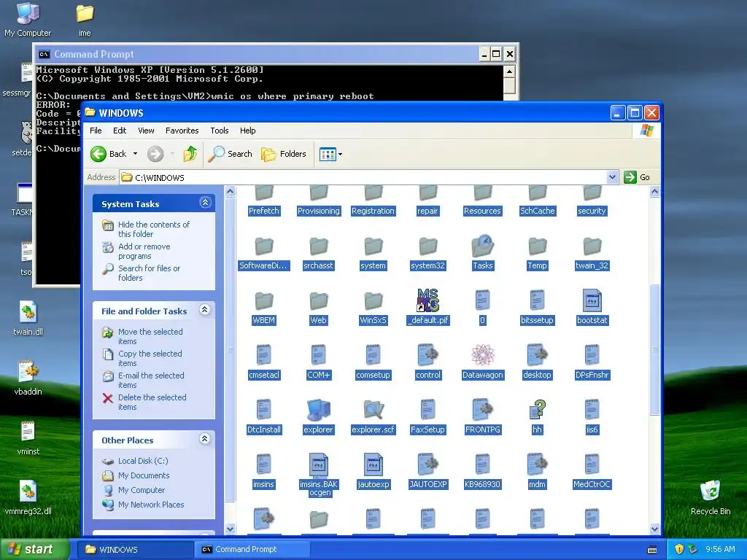Collapse the File and Folder Tasks panel

[x=205, y=310]
